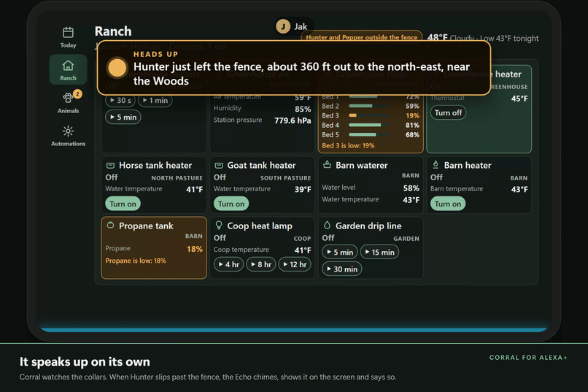Click the Coop temperature 41°F reading
The height and width of the screenshot is (392, 588).
(262, 250)
